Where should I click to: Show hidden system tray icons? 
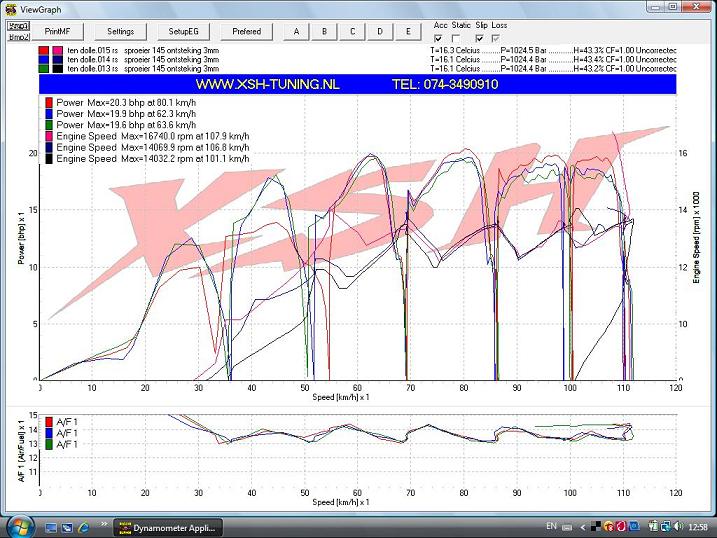point(583,527)
